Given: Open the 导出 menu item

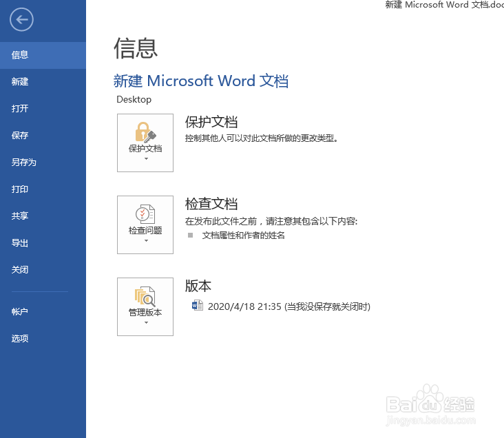Looking at the screenshot, I should (43, 243).
